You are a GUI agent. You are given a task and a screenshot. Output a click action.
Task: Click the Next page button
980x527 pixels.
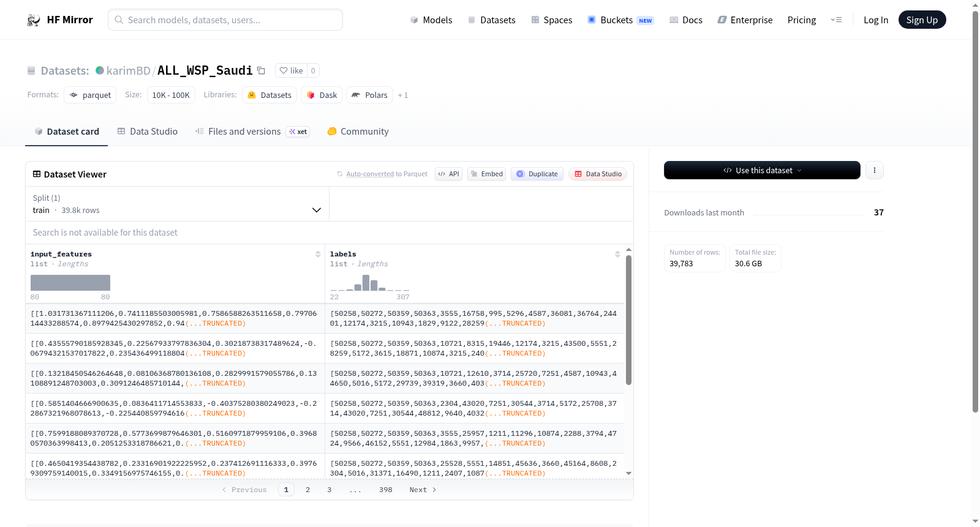coord(423,490)
